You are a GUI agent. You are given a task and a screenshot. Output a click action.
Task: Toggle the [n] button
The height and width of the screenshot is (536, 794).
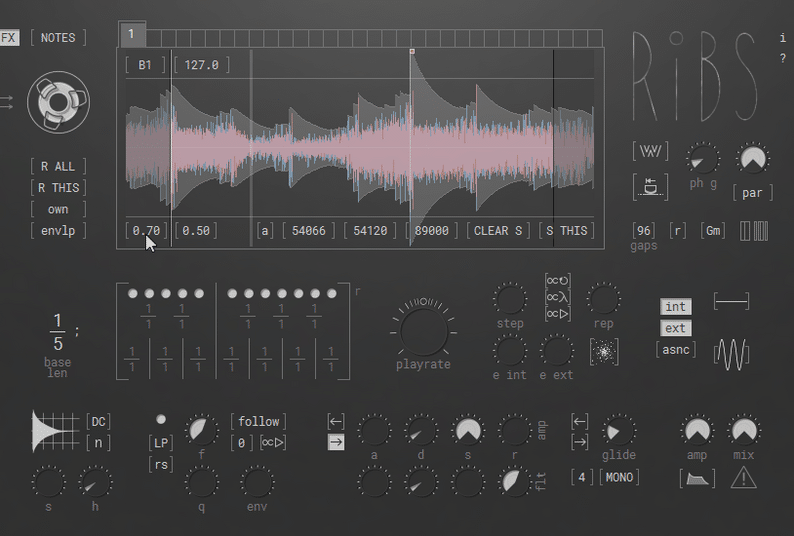[99, 443]
